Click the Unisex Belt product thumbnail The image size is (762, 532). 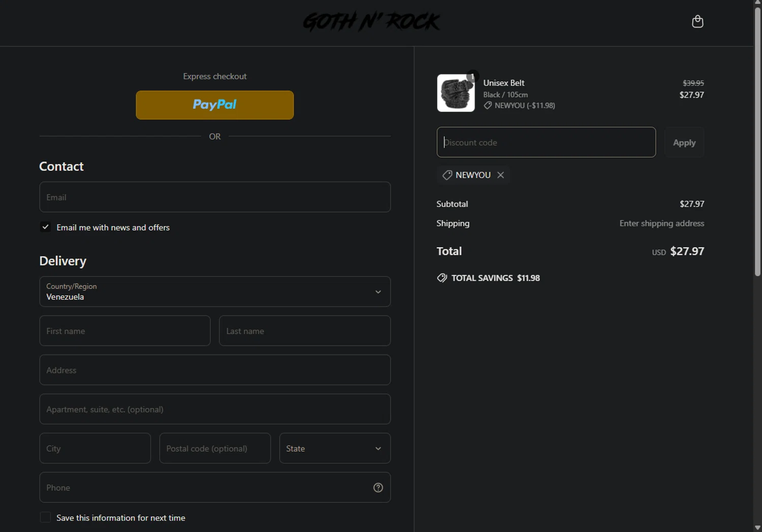[x=456, y=93]
